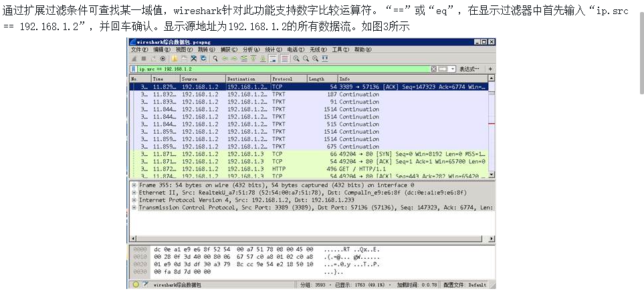Sort by the Time column header
Viewport: 644px width, 293px height.
pos(166,78)
